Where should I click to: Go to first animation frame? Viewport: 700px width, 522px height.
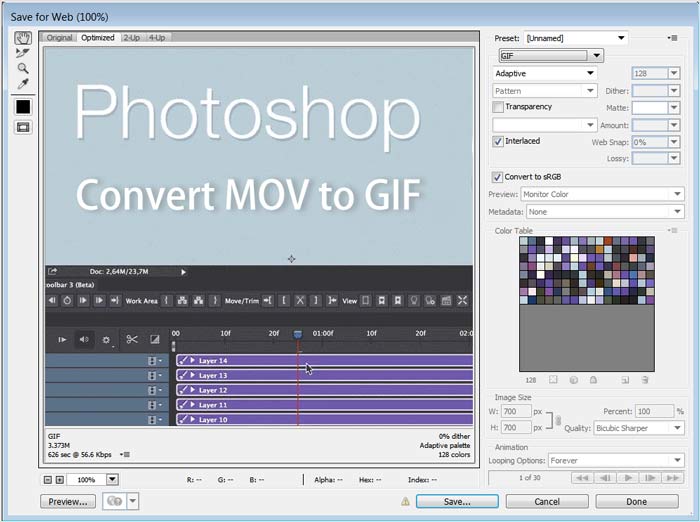click(582, 478)
